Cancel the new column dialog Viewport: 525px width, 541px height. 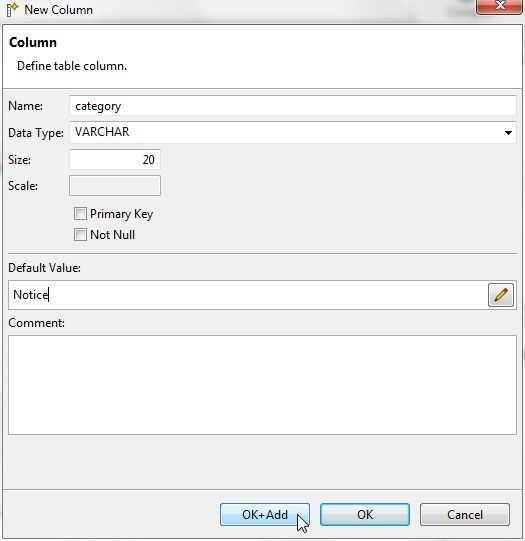465,514
